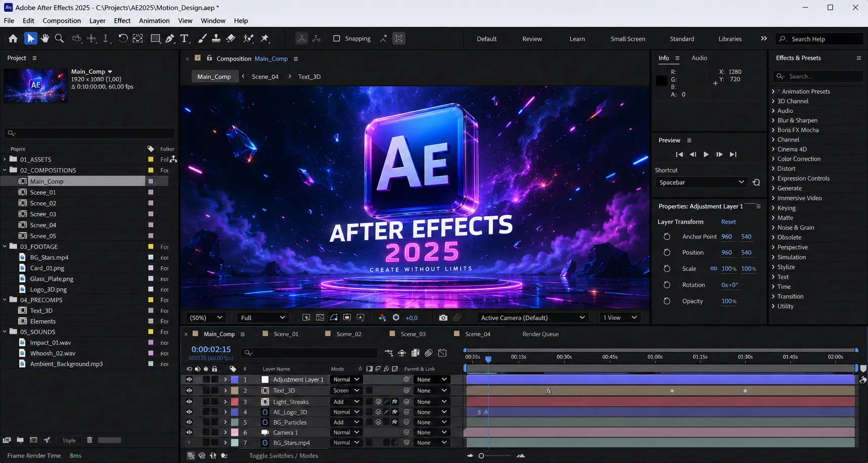Select the Roto Brush tool

point(248,38)
